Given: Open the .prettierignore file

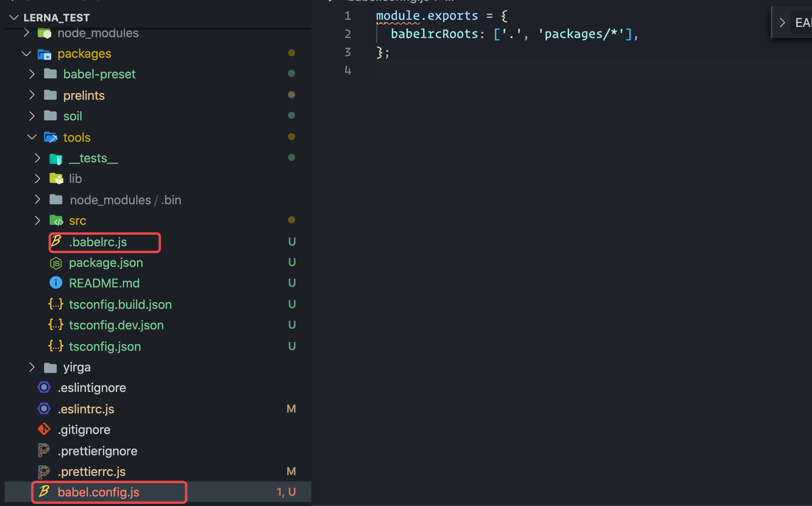Looking at the screenshot, I should pyautogui.click(x=97, y=451).
